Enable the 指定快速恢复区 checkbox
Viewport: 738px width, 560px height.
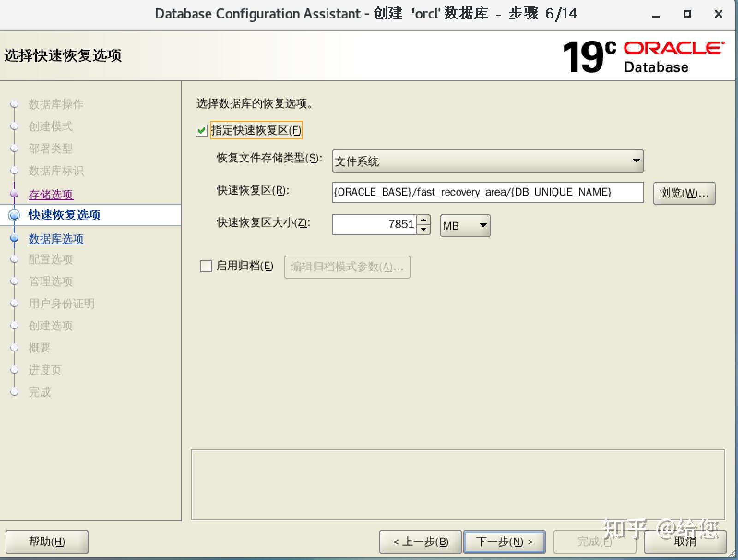(x=202, y=130)
